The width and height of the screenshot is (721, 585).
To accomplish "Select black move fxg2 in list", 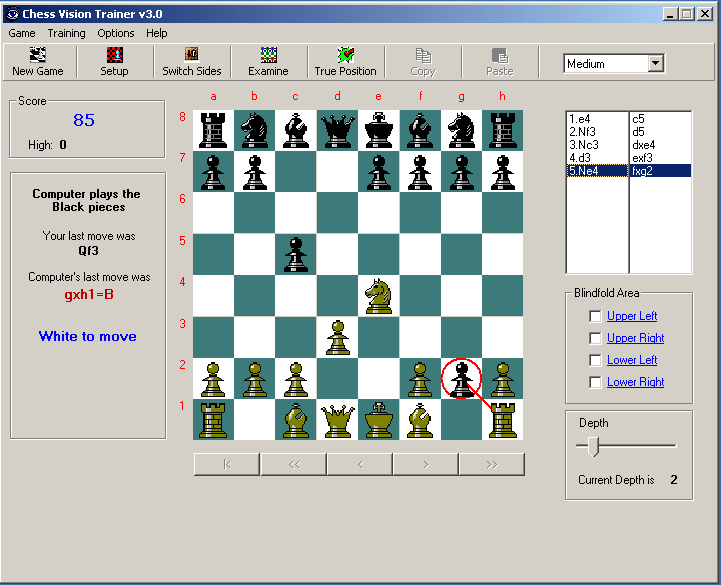I will tap(660, 171).
